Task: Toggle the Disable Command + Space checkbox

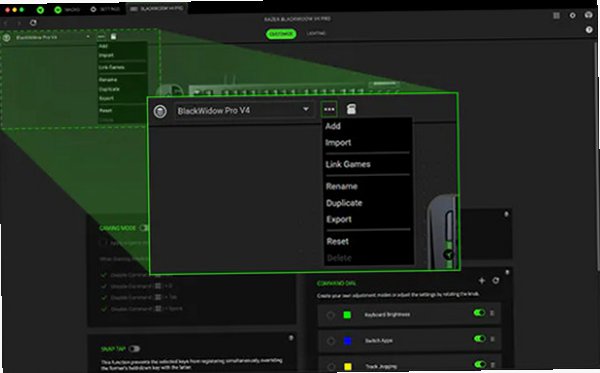Action: pos(104,308)
